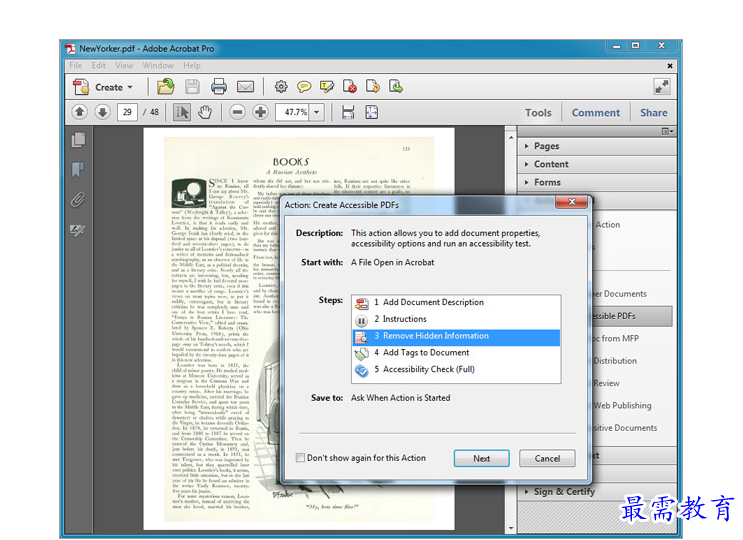
Task: Open the File menu
Action: 75,65
